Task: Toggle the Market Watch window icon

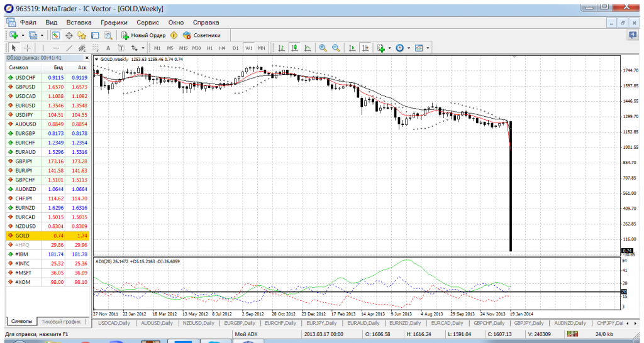Action: click(x=55, y=35)
